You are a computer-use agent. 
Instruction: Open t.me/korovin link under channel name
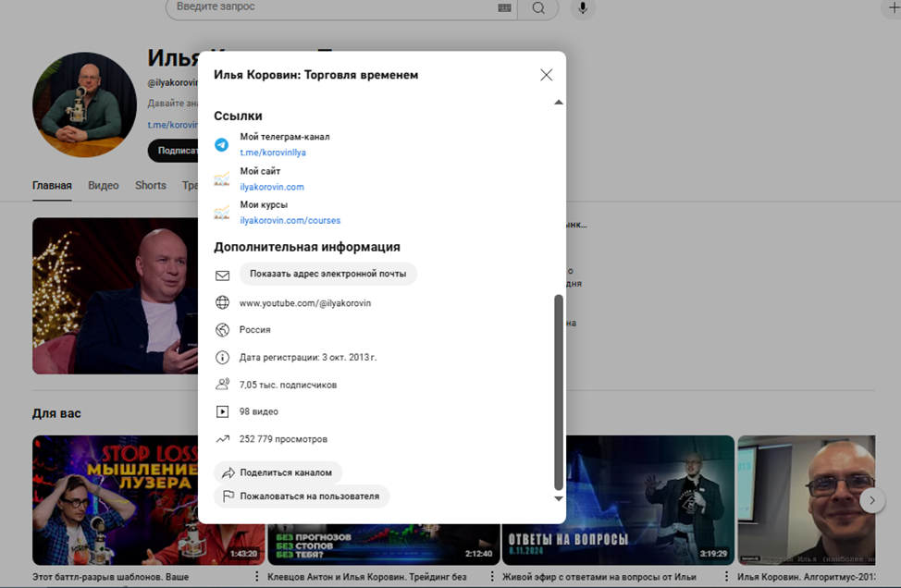click(172, 125)
